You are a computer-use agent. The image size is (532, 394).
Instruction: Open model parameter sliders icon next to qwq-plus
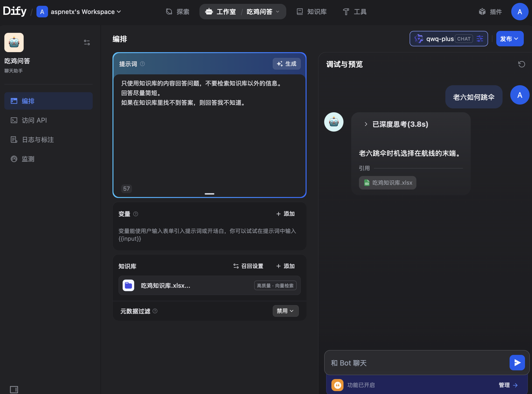pos(480,39)
